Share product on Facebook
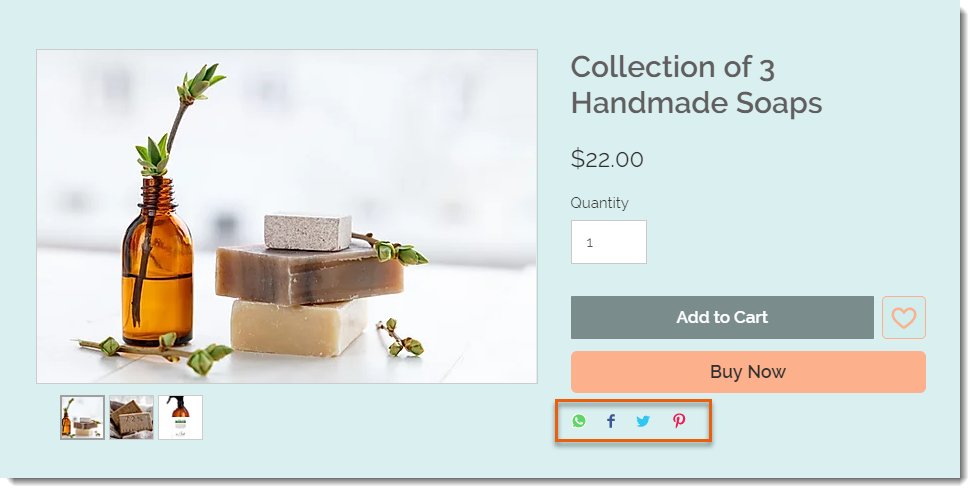The image size is (975, 493). pos(611,421)
